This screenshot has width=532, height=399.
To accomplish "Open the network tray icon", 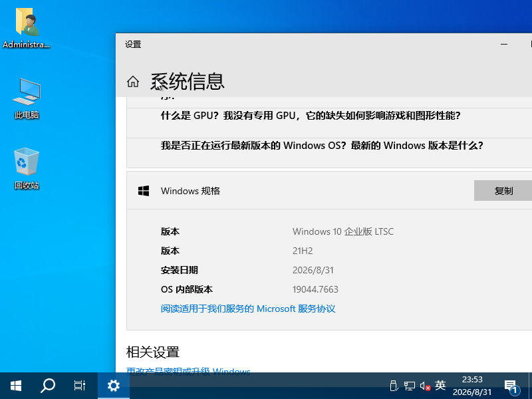I will point(410,386).
